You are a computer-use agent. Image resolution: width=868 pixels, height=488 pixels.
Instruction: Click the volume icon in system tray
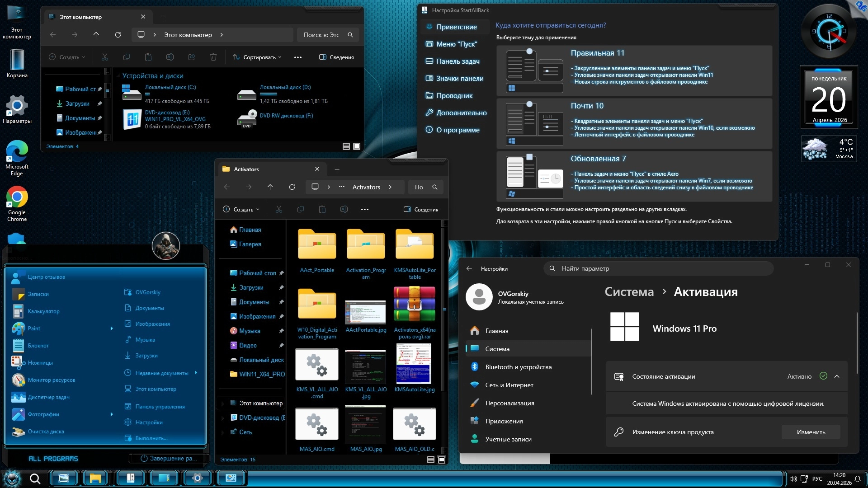793,479
